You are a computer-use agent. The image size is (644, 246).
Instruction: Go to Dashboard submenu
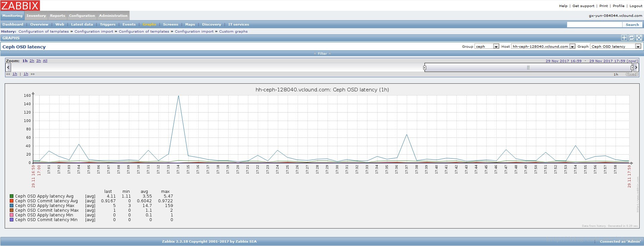13,24
